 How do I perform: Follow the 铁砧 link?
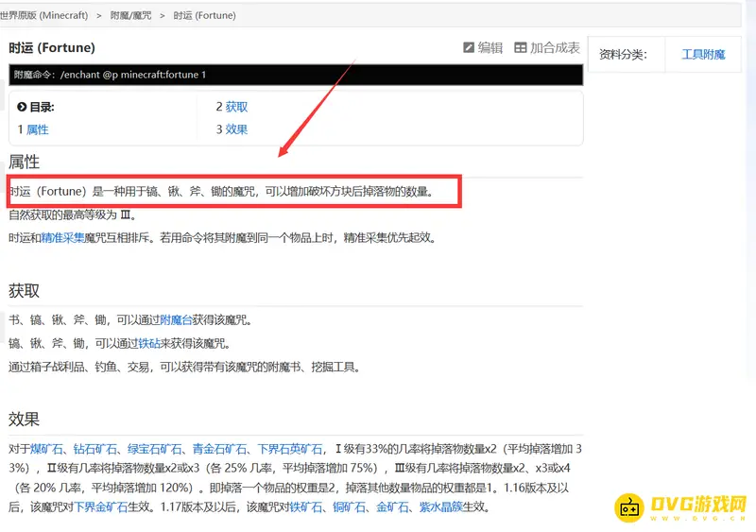[151, 343]
